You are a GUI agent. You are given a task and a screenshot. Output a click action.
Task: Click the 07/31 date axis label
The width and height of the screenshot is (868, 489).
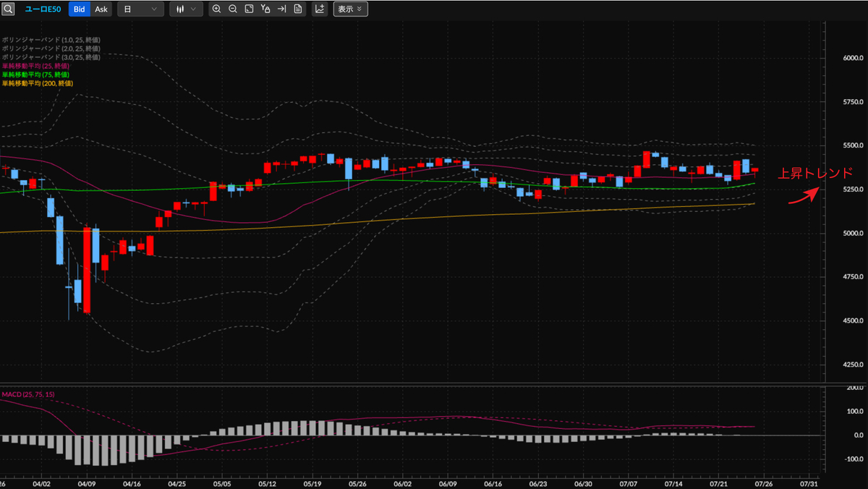point(809,483)
